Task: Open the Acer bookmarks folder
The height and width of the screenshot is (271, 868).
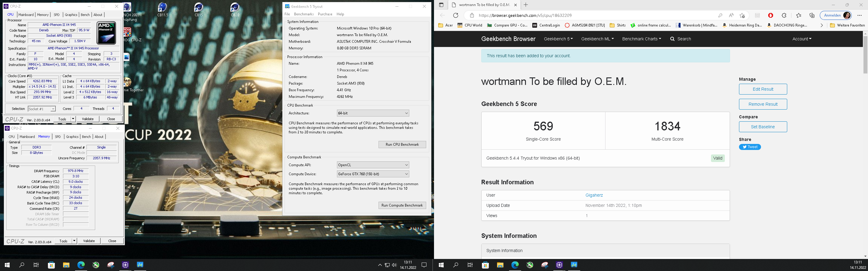Action: 445,25
